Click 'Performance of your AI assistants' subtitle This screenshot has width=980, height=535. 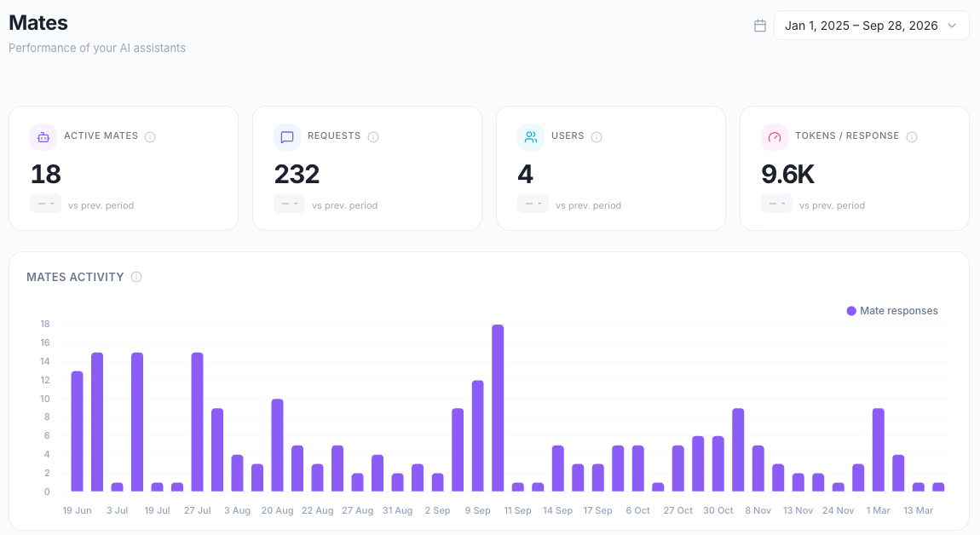click(x=97, y=48)
